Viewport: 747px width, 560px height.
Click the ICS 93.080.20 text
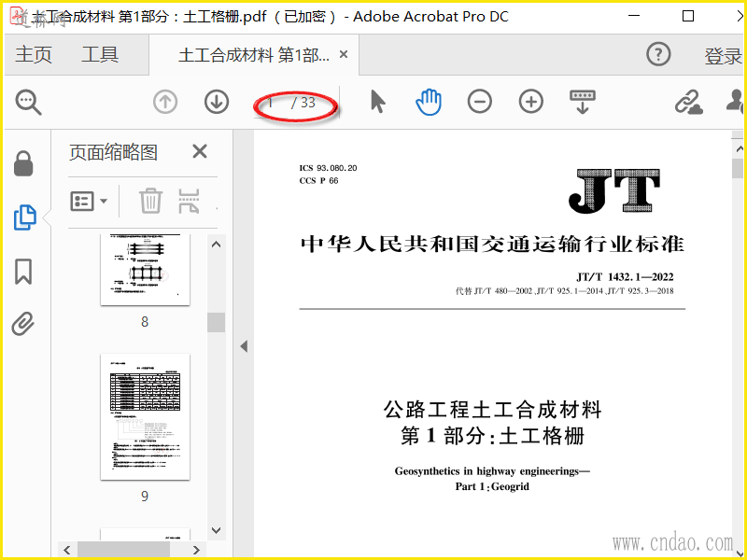pos(328,168)
